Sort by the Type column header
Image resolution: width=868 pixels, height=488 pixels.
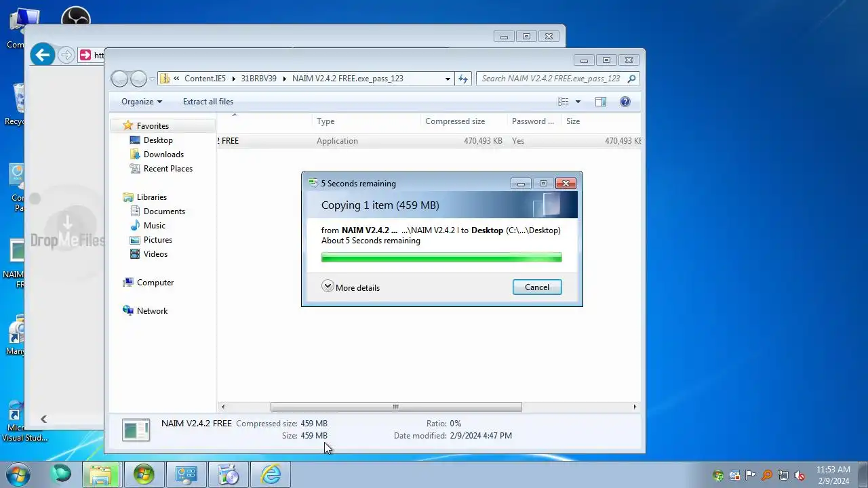[366, 121]
